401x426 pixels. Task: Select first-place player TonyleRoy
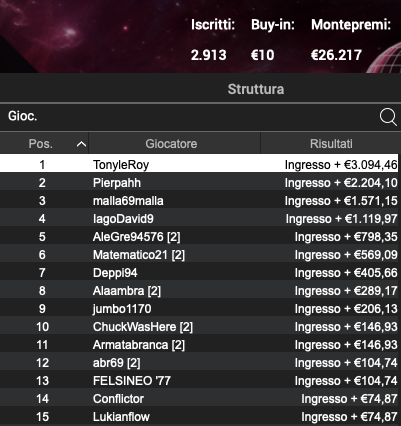click(199, 165)
